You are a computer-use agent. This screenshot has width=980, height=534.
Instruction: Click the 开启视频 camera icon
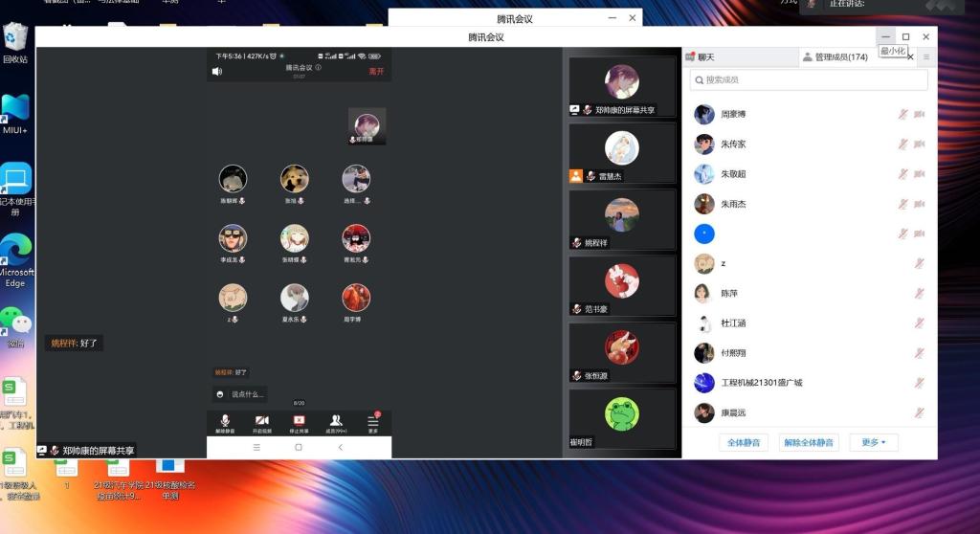[x=261, y=421]
